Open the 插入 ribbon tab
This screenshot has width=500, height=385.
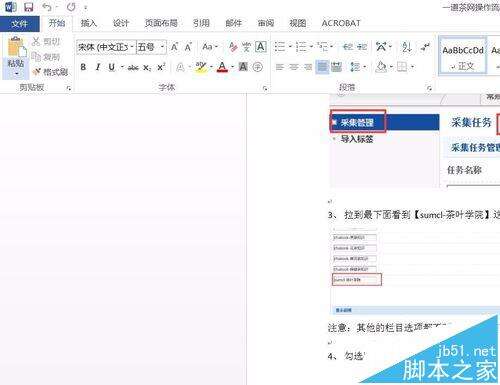[x=89, y=23]
